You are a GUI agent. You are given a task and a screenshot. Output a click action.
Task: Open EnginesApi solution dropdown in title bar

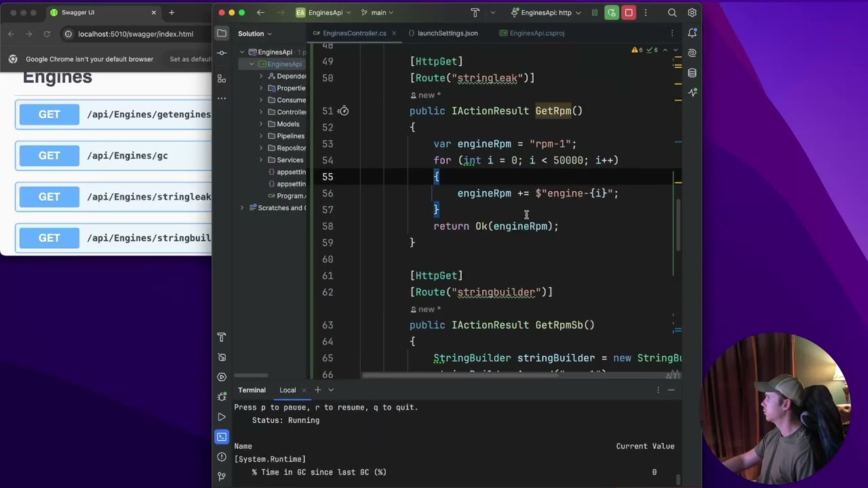323,12
